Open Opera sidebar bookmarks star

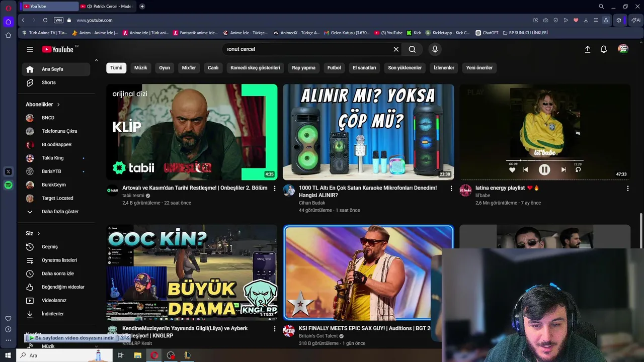(x=8, y=35)
